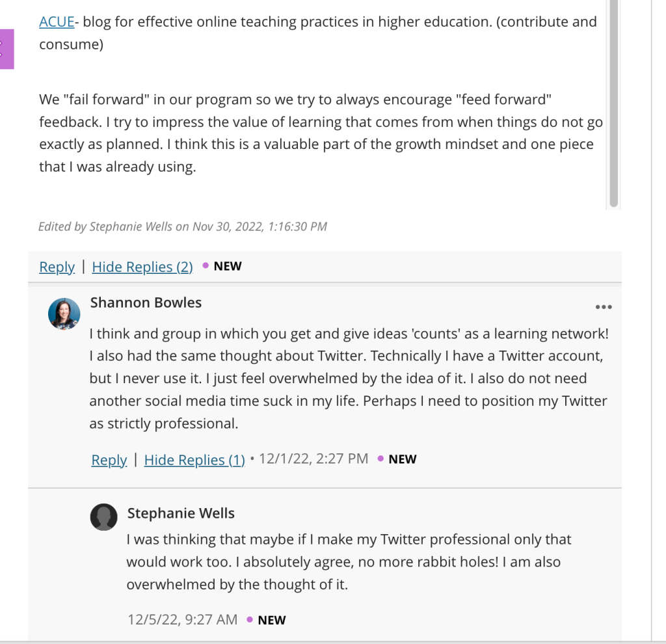Click the 12/1/22, 2:27 PM timestamp
This screenshot has height=644, width=666.
pyautogui.click(x=313, y=459)
